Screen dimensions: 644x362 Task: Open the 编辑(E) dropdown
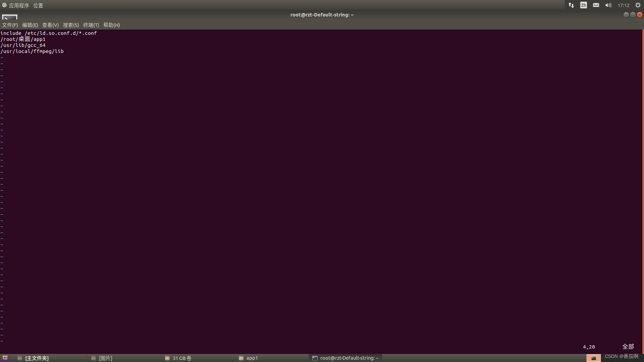pyautogui.click(x=30, y=25)
